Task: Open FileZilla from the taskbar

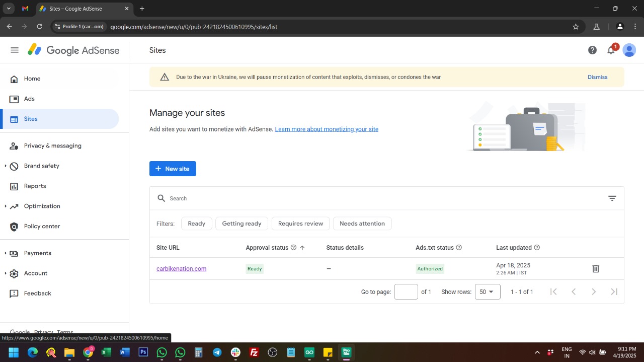Action: point(254,352)
